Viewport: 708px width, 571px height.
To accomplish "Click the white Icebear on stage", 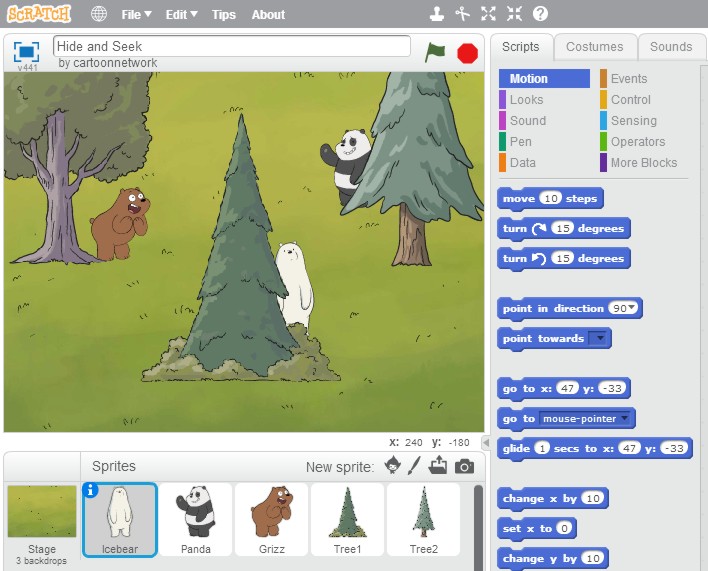I will click(x=294, y=283).
